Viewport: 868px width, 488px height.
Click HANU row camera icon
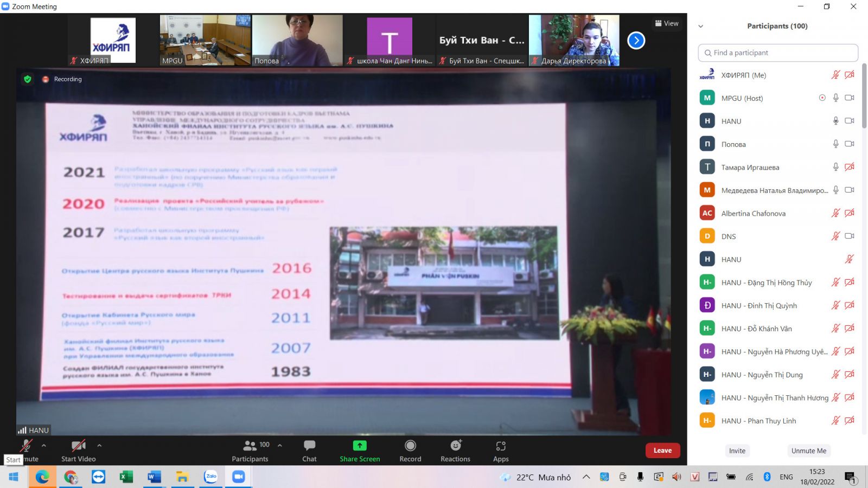(x=850, y=121)
